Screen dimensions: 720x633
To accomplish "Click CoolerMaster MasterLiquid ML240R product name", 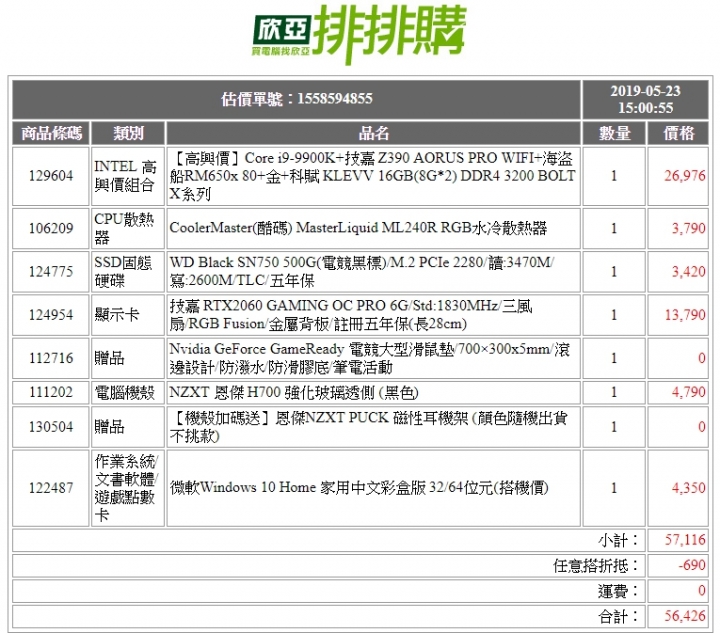I will tap(358, 228).
